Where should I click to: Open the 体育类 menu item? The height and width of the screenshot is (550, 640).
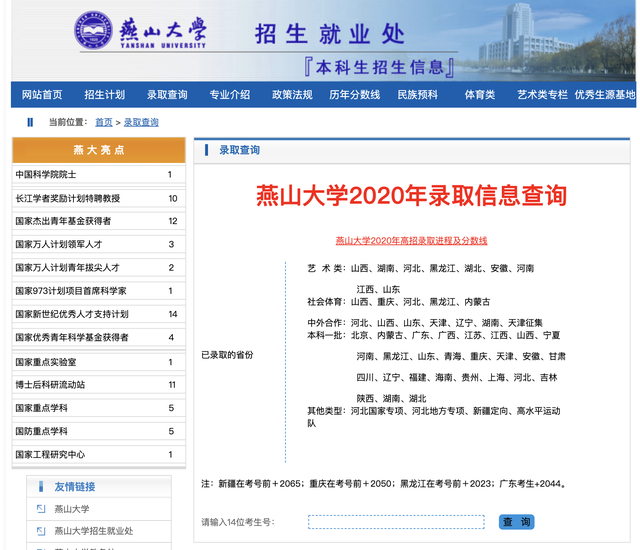tap(480, 95)
